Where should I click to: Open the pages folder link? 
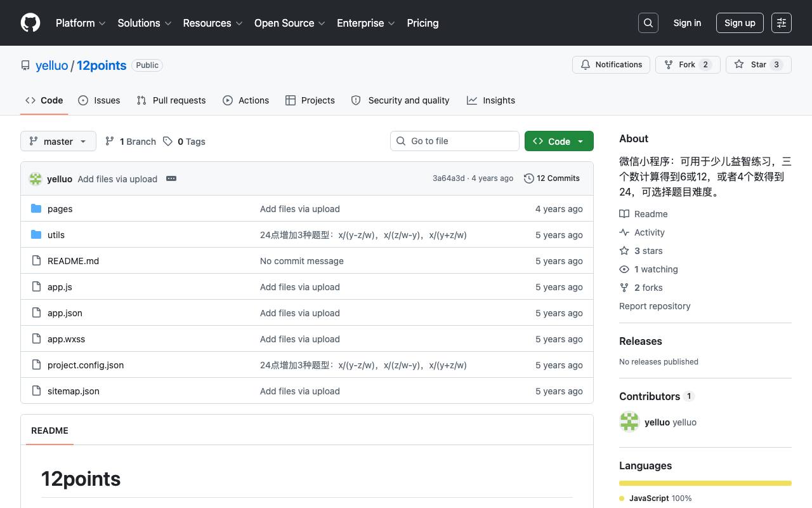pos(60,209)
